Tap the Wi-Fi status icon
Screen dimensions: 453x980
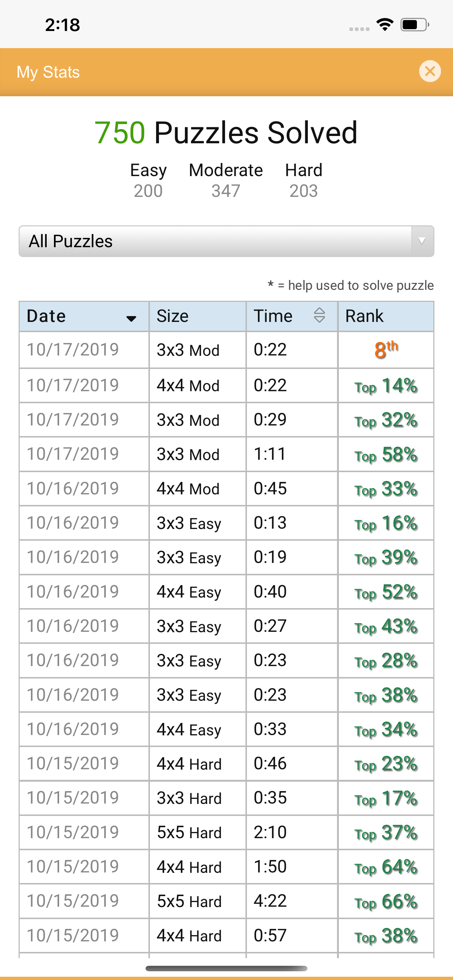(x=385, y=25)
